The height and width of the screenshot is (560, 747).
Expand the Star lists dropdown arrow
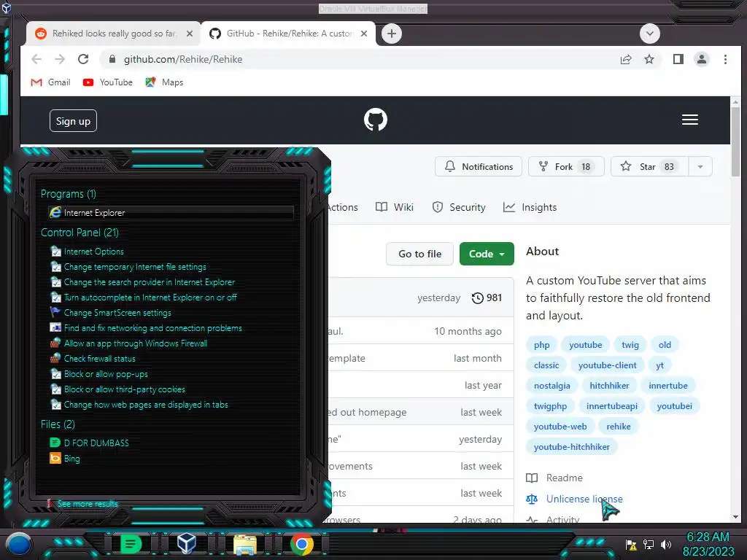pyautogui.click(x=700, y=167)
